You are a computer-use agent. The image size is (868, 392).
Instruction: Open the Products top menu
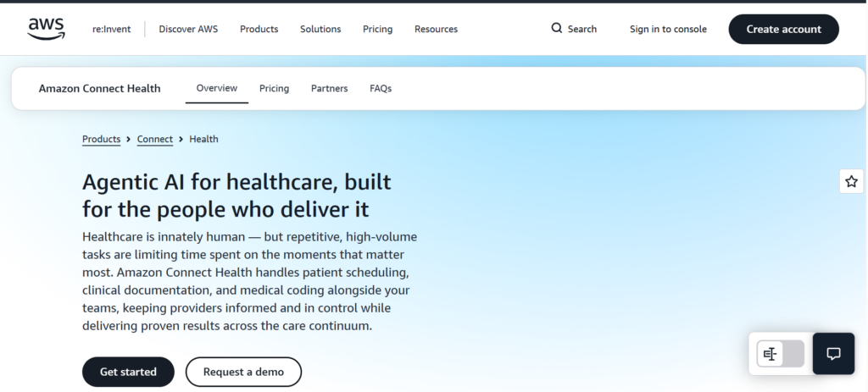(x=259, y=30)
